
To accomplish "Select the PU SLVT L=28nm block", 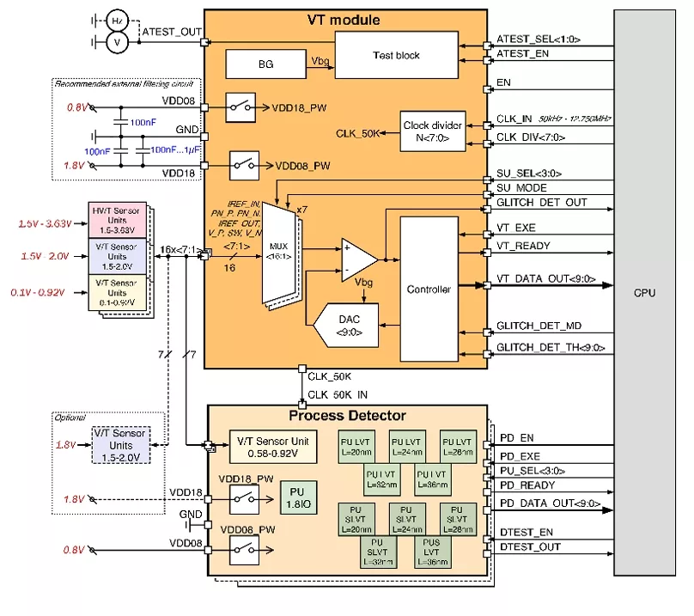I will click(x=458, y=518).
